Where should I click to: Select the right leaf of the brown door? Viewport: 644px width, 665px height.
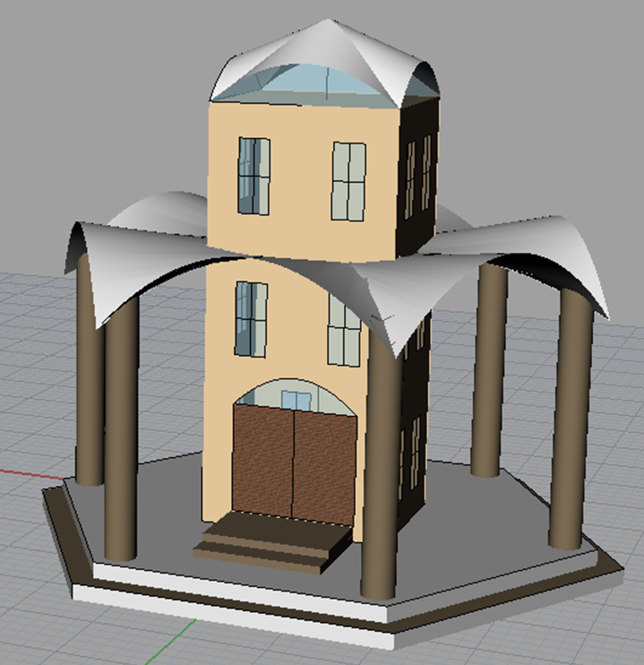(x=324, y=469)
